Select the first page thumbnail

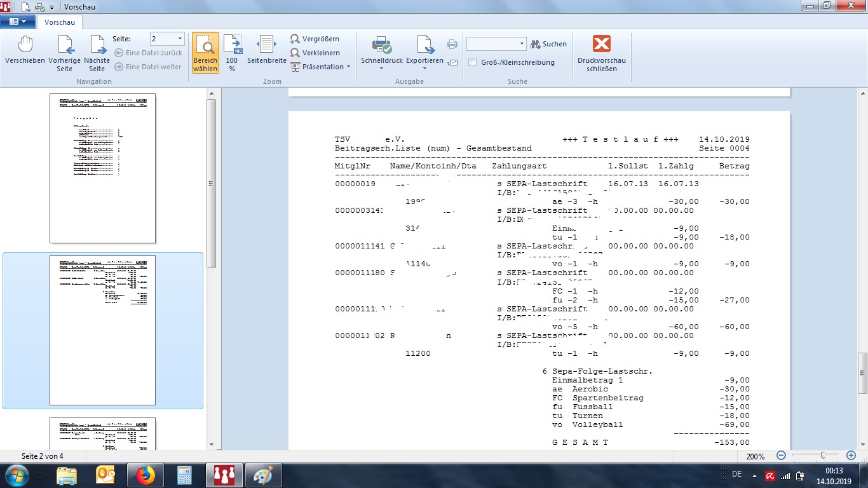(x=102, y=168)
